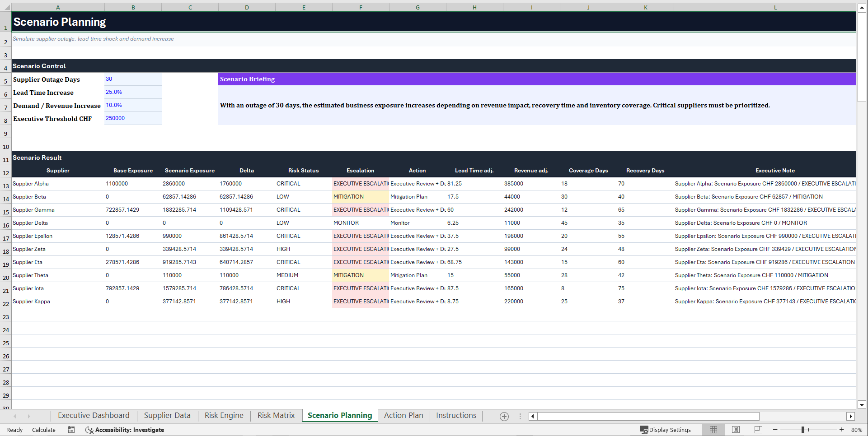Click the Supplier Iota cell
This screenshot has width=868, height=436.
click(58, 288)
